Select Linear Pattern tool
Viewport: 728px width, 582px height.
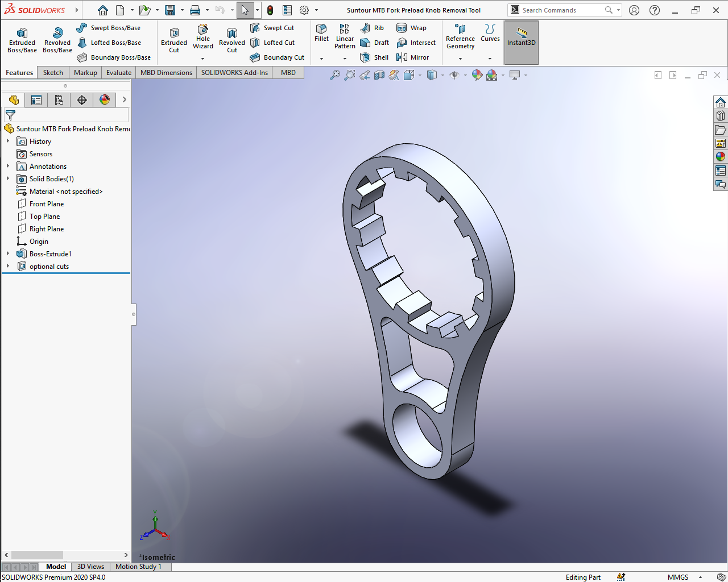click(345, 37)
